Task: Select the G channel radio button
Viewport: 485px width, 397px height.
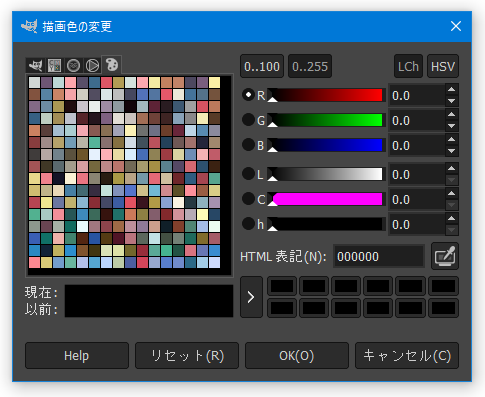Action: tap(248, 120)
